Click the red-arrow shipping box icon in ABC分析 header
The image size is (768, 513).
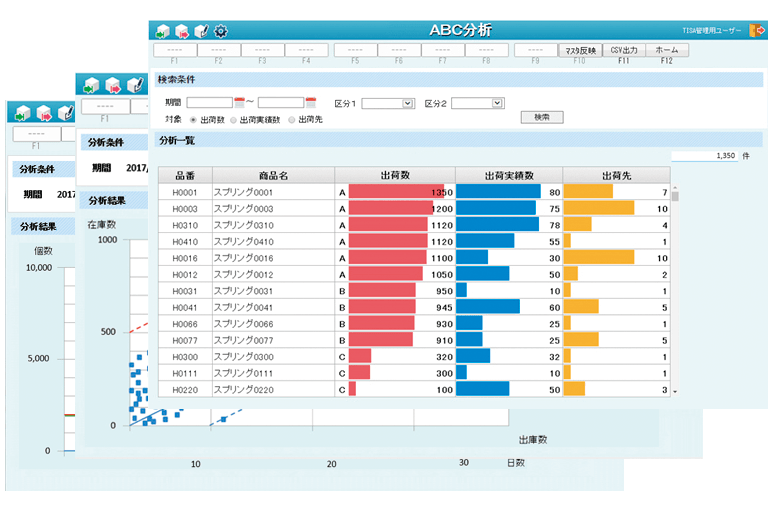tap(182, 31)
